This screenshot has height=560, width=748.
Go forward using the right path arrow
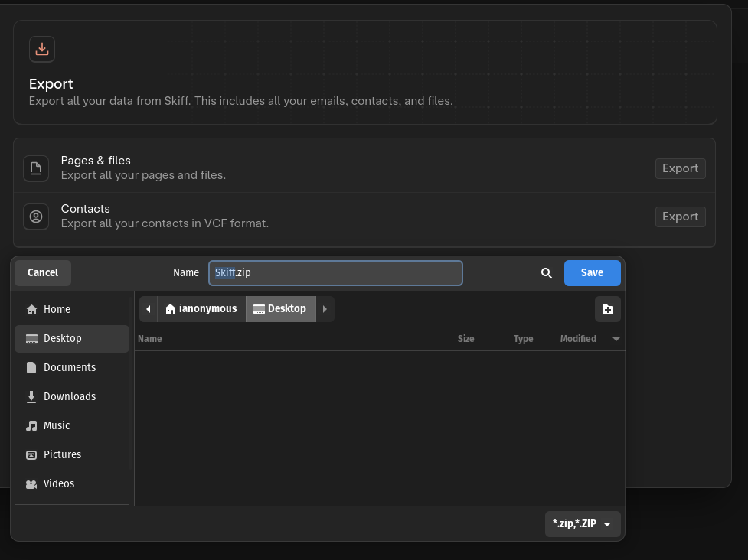pos(325,309)
